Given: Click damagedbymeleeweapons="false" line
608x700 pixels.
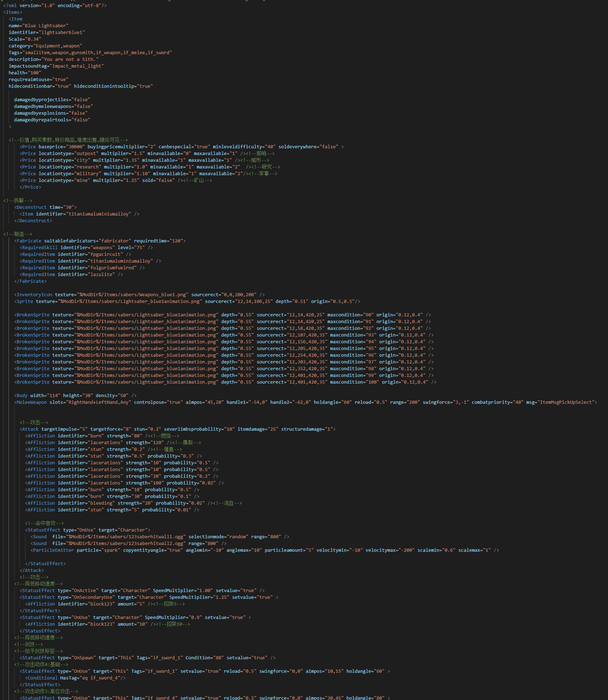Looking at the screenshot, I should (x=53, y=107).
